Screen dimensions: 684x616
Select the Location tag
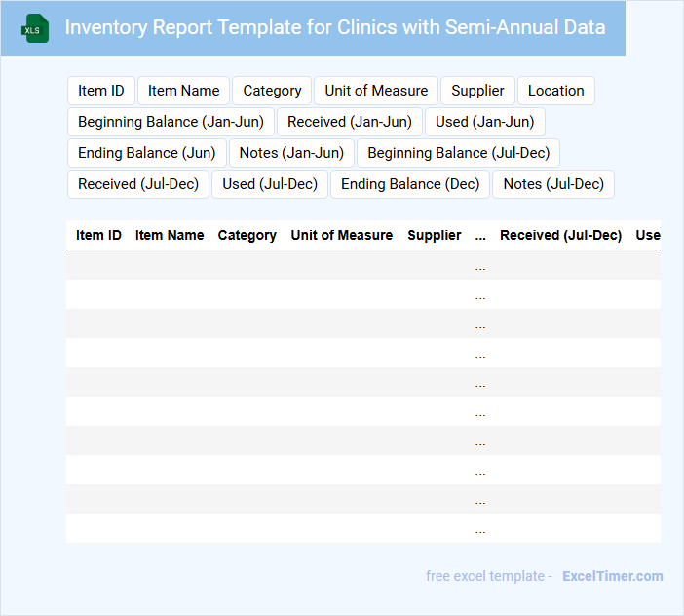pos(555,91)
